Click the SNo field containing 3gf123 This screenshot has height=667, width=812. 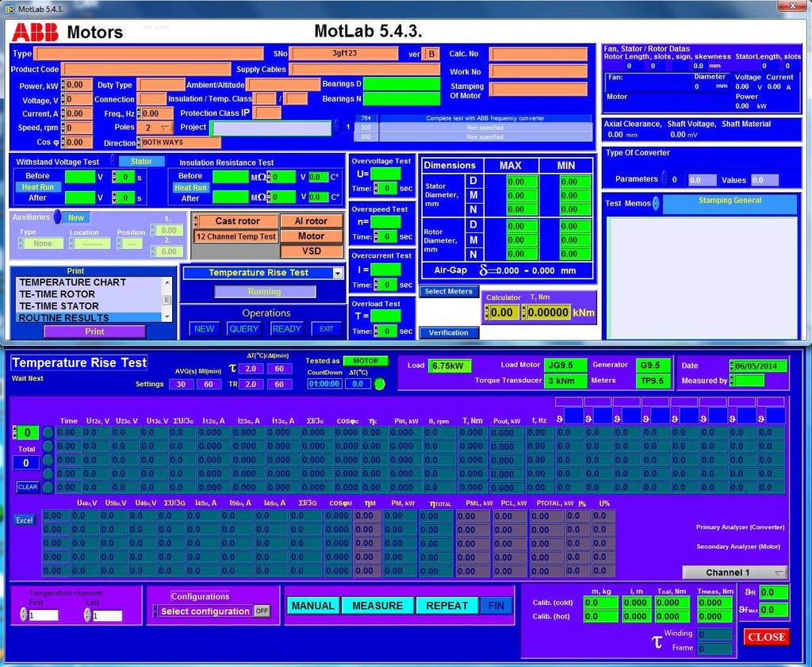pyautogui.click(x=344, y=53)
